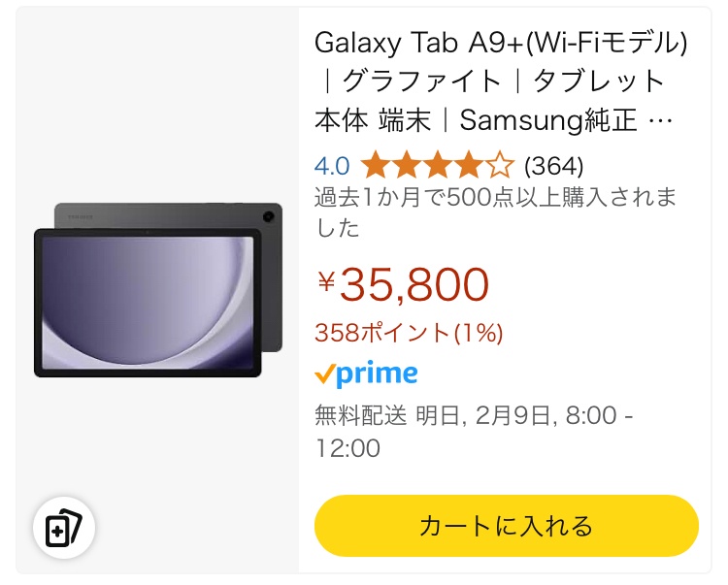The image size is (728, 585).
Task: Select the third orange rating star
Action: 438,165
